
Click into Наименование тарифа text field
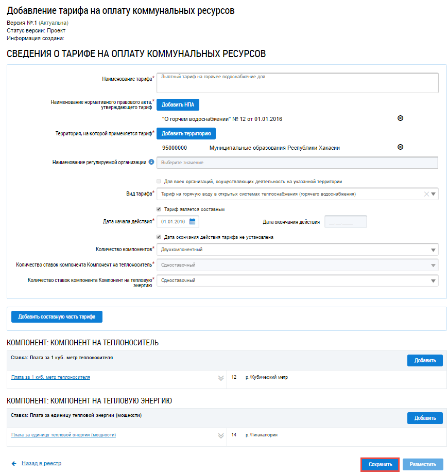(x=297, y=83)
